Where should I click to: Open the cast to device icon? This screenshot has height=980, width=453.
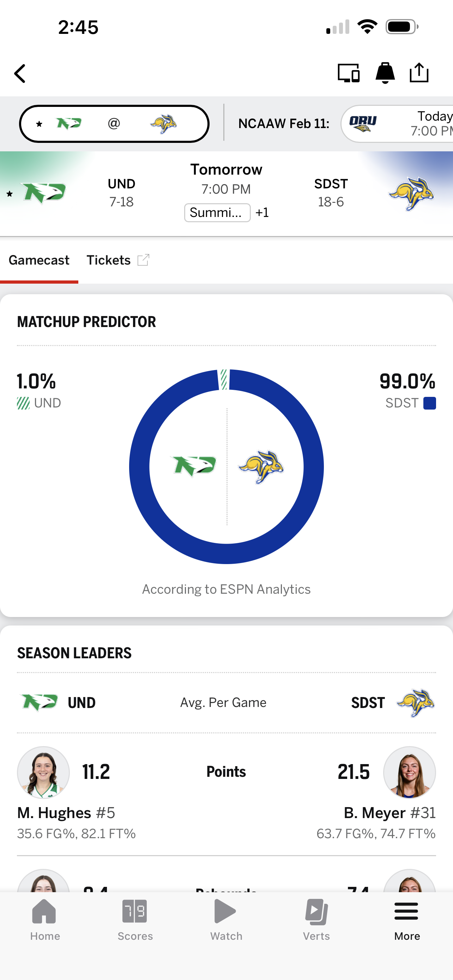[x=349, y=73]
